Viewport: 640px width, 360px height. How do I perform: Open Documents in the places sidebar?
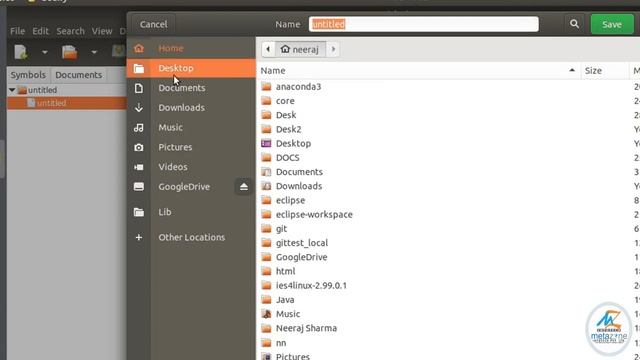[x=191, y=88]
